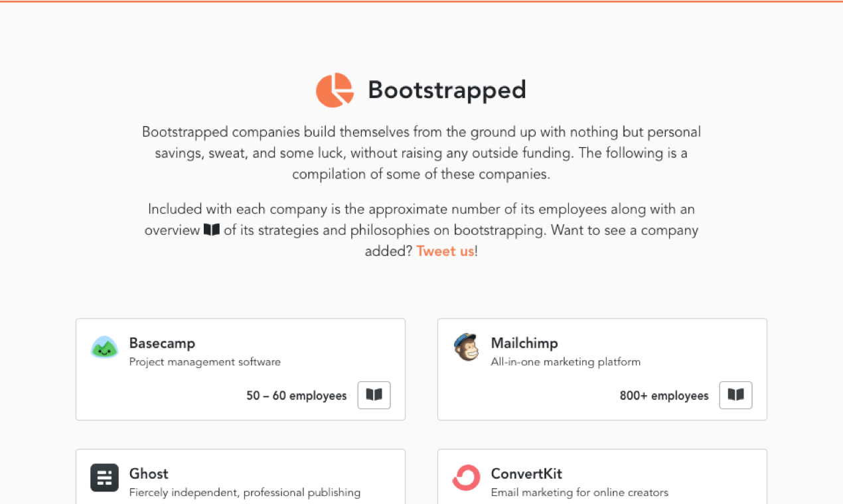Click the Basecamp employee count text

pyautogui.click(x=296, y=395)
